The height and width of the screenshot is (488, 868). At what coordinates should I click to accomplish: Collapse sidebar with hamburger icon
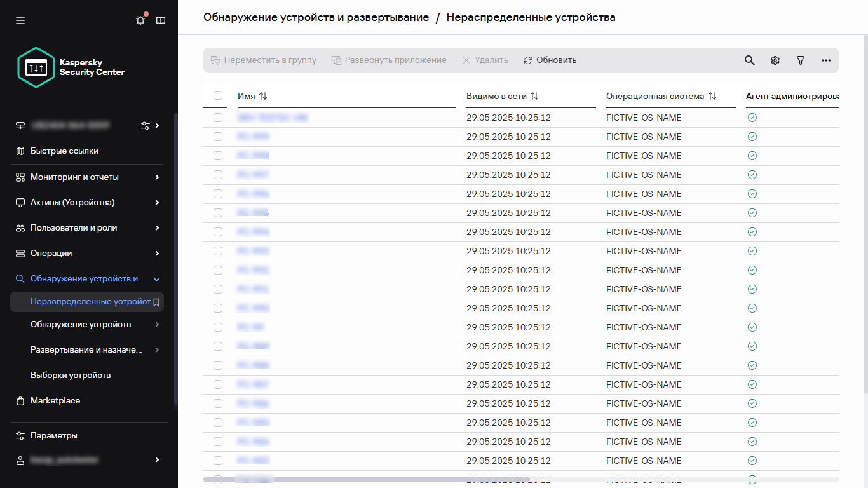[x=20, y=20]
